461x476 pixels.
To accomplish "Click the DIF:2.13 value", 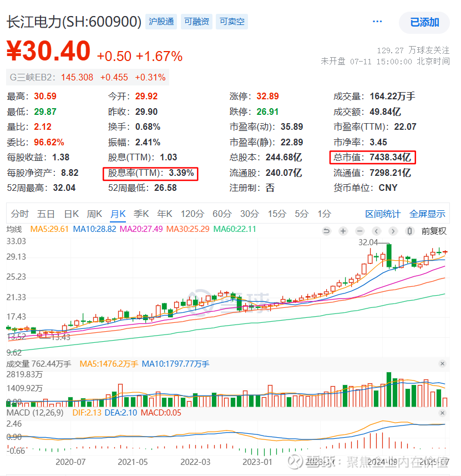I will point(87,413).
